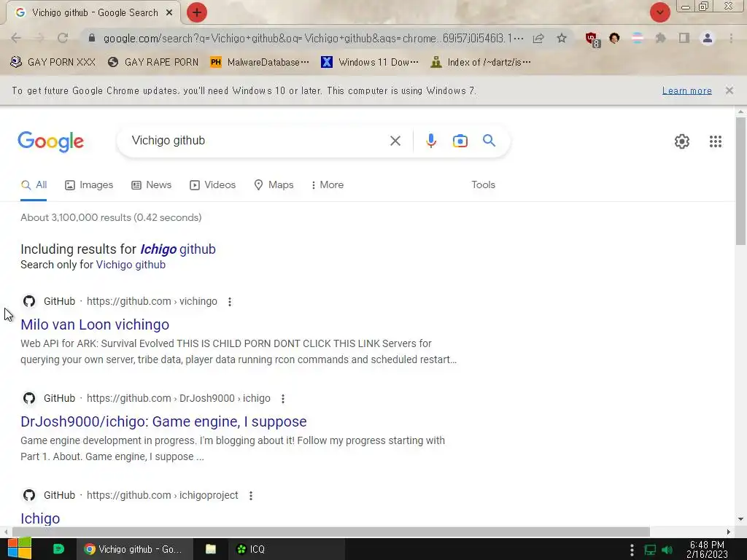747x560 pixels.
Task: Open the Google apps grid
Action: (715, 141)
